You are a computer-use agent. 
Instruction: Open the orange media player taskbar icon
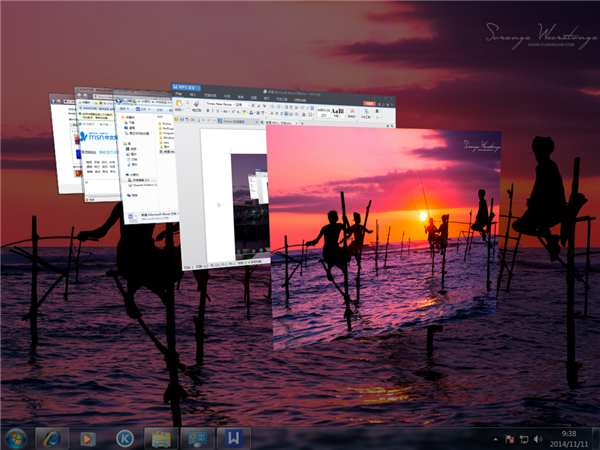point(88,438)
